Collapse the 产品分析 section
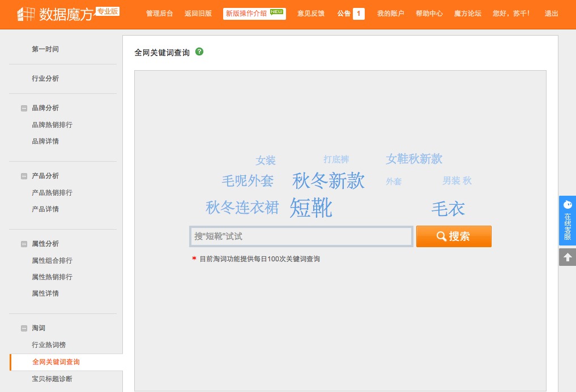 (x=24, y=176)
